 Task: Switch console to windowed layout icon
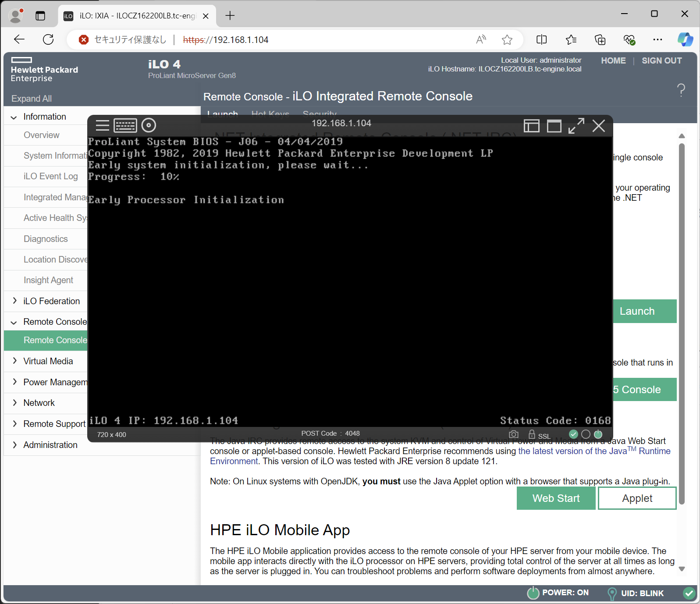click(554, 126)
